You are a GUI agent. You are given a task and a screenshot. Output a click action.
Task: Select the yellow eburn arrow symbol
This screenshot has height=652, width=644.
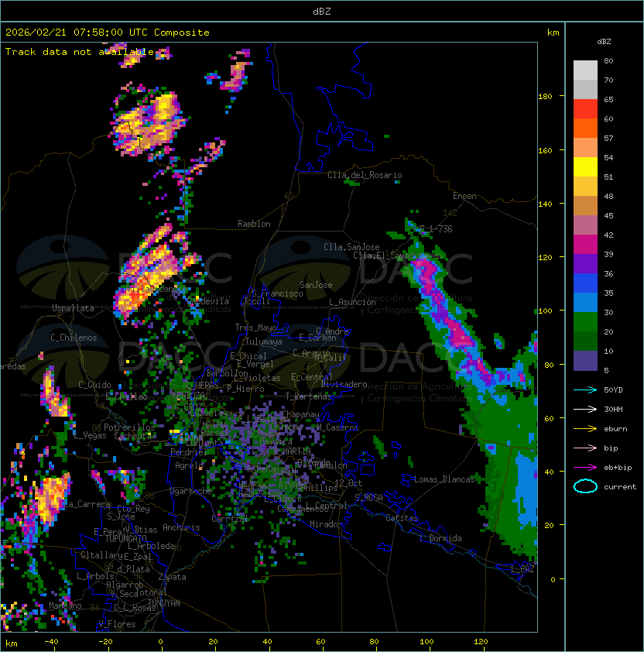585,428
